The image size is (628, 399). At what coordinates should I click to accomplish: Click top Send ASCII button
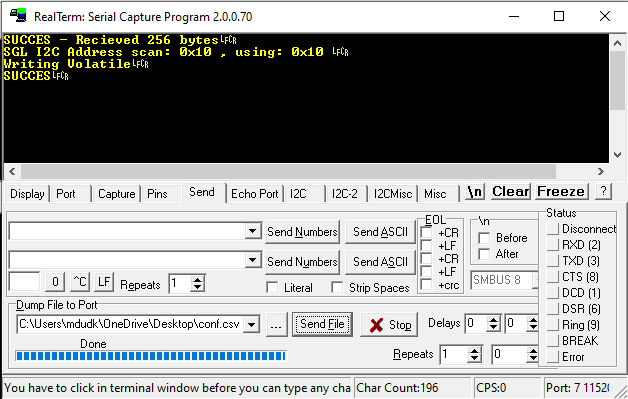[x=380, y=232]
